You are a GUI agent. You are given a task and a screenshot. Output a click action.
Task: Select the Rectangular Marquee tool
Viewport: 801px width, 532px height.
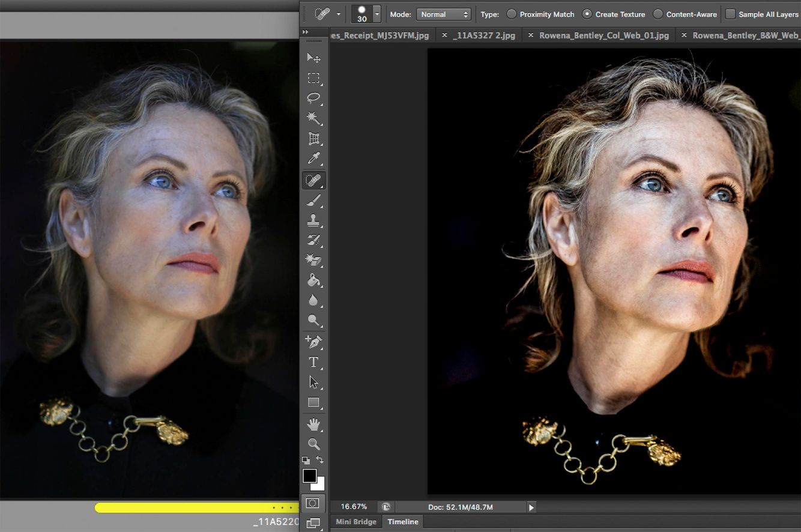pyautogui.click(x=313, y=78)
